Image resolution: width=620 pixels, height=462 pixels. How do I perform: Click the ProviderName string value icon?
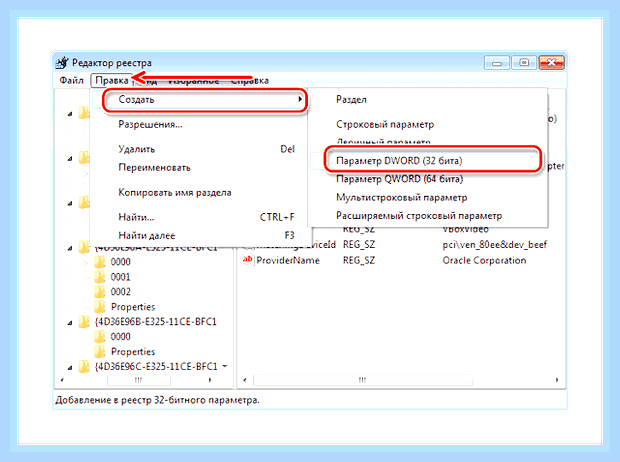248,260
